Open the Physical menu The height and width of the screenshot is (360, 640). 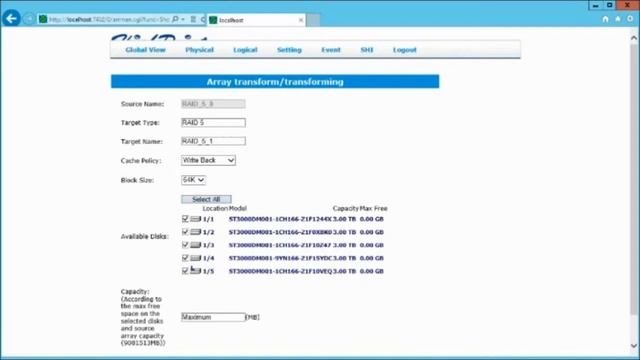200,50
